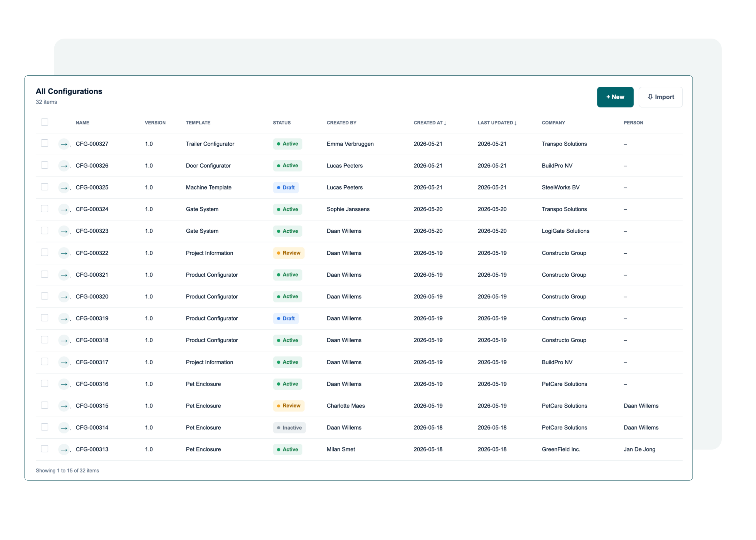Click the Inactive status badge of CFG-000314
The width and height of the screenshot is (756, 540).
point(289,428)
